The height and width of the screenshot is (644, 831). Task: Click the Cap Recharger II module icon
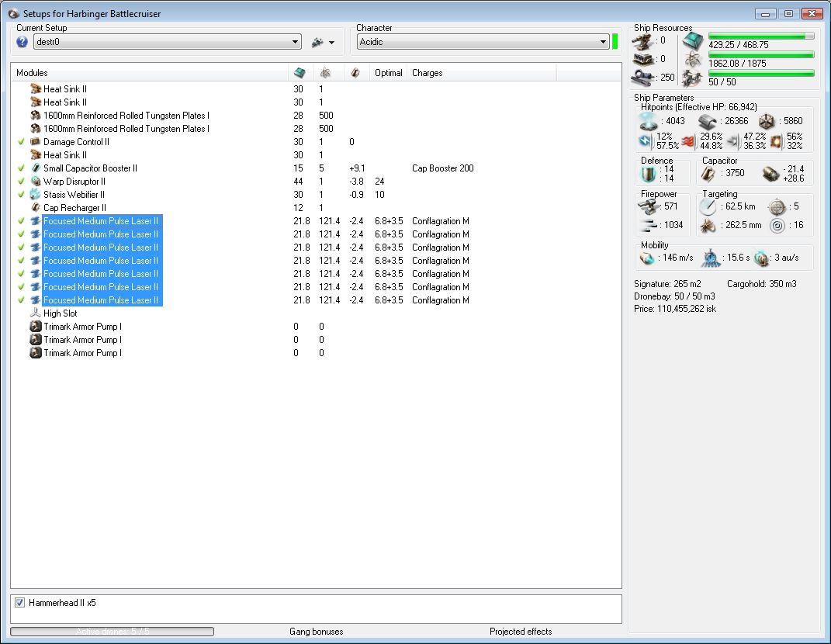click(36, 208)
